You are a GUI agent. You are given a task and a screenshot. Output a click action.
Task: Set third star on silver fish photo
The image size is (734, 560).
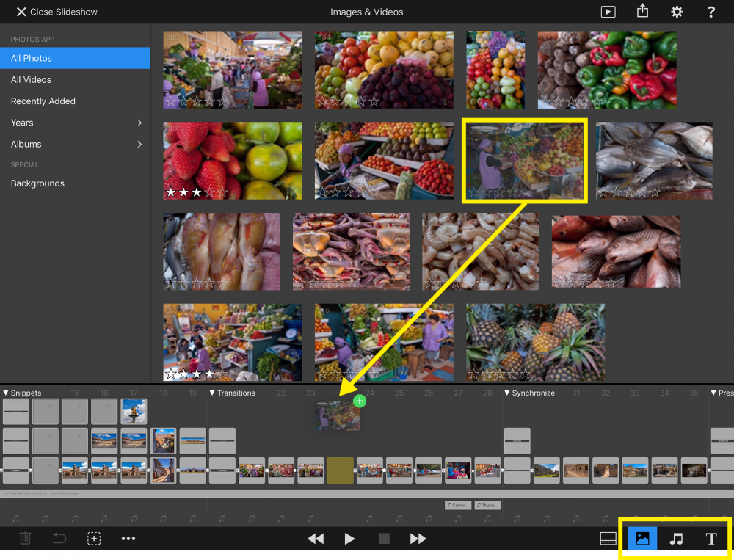click(629, 192)
